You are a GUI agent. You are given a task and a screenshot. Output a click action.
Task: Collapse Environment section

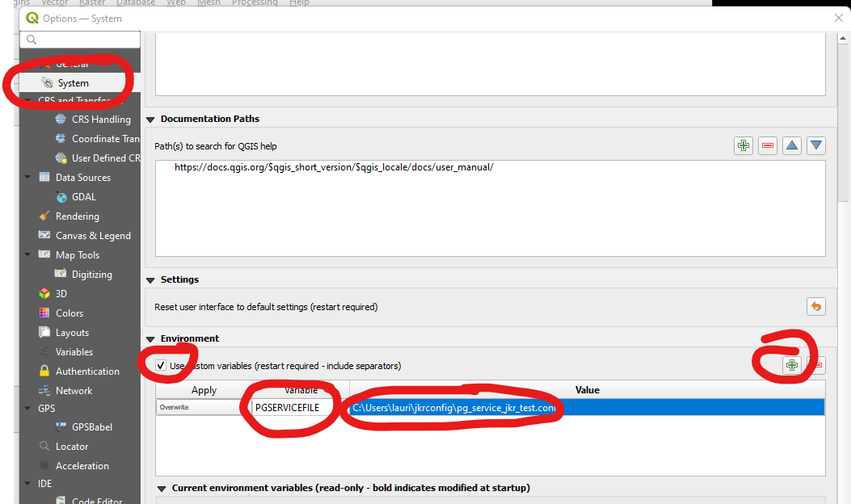pos(151,339)
